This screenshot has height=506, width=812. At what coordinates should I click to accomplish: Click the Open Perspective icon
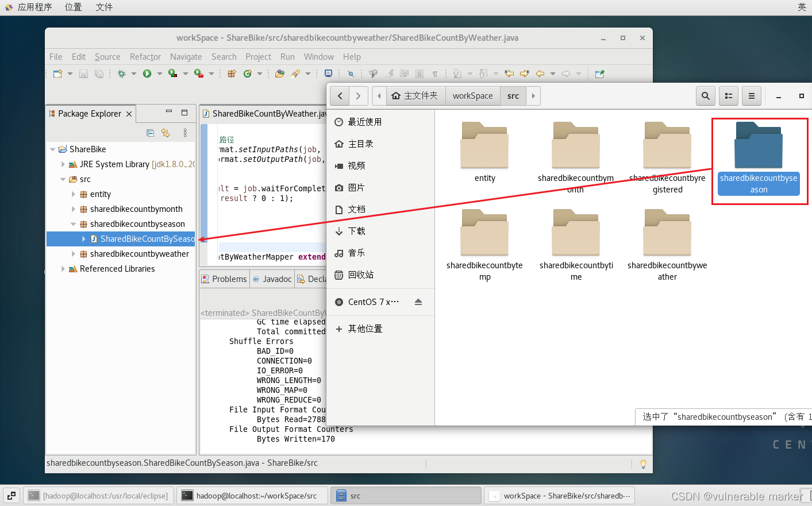[x=599, y=74]
